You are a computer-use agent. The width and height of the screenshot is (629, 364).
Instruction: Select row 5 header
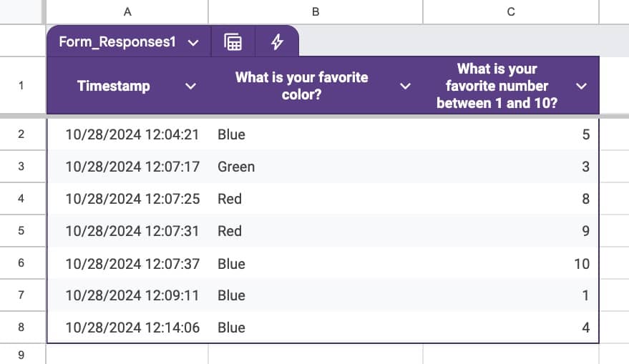click(x=21, y=231)
